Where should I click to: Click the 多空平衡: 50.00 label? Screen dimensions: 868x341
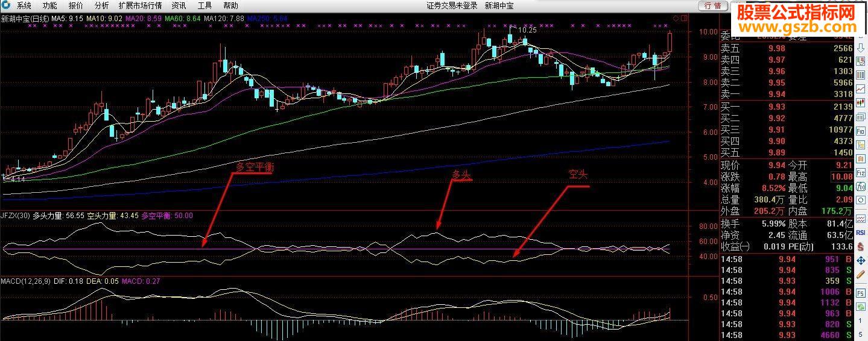click(167, 215)
